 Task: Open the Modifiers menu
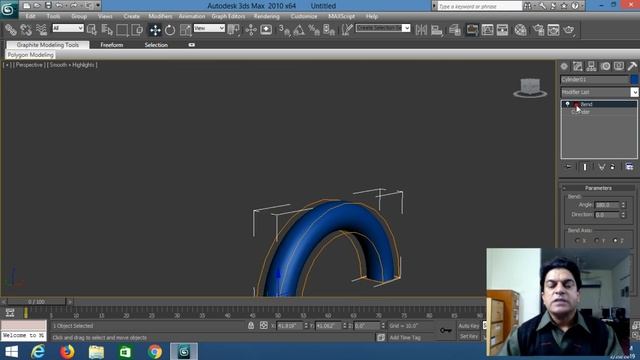point(160,16)
